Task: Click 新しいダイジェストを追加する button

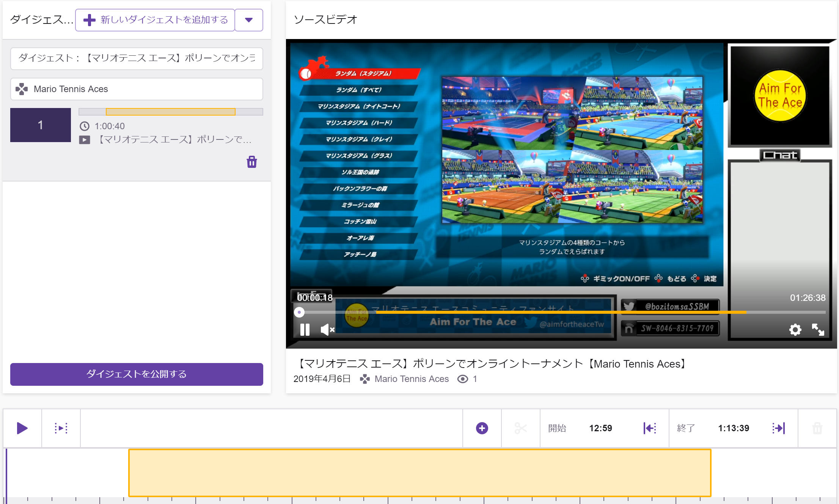Action: click(155, 20)
